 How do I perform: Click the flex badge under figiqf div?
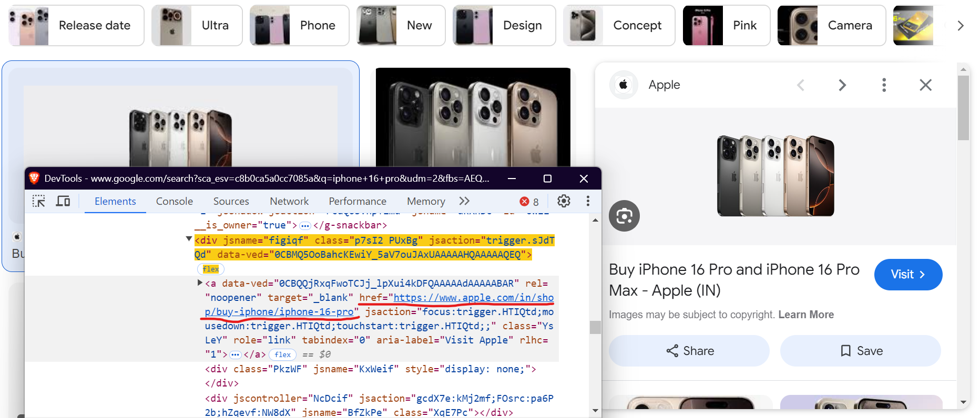point(211,269)
